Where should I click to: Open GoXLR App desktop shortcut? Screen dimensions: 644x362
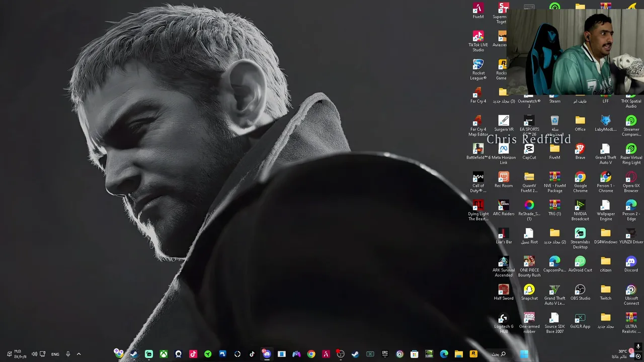point(580,320)
